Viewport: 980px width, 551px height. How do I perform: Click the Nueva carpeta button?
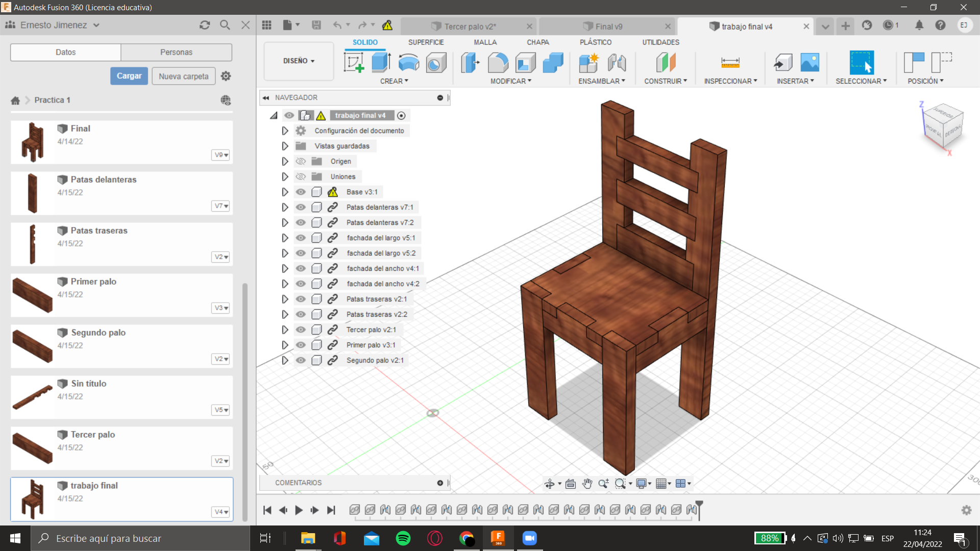183,76
